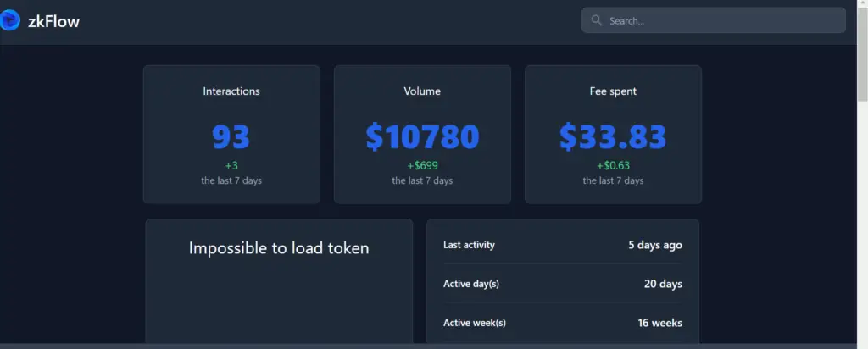The width and height of the screenshot is (868, 349).
Task: Select the Interactions stat card
Action: pos(231,135)
